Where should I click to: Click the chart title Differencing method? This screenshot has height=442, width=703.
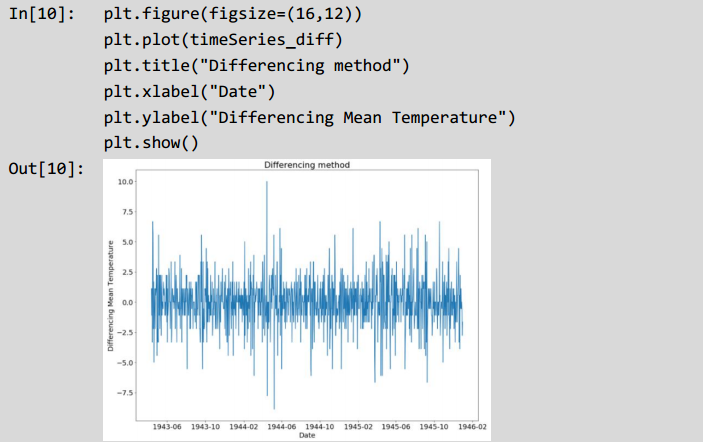point(307,165)
